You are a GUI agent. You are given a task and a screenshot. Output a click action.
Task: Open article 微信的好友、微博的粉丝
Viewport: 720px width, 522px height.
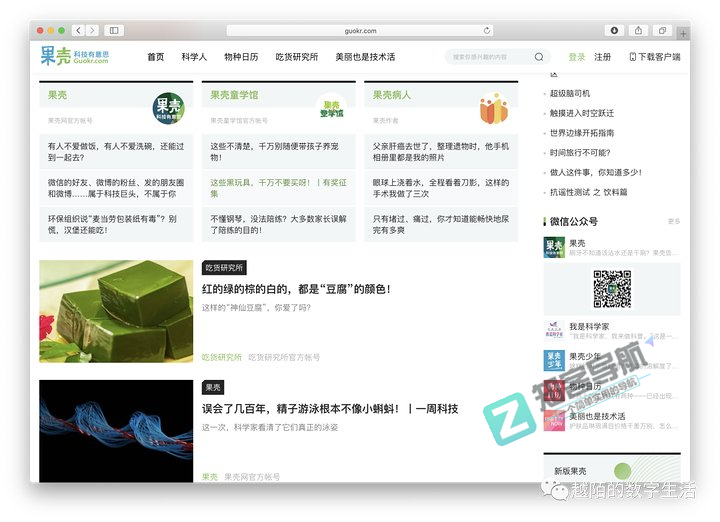pyautogui.click(x=116, y=188)
